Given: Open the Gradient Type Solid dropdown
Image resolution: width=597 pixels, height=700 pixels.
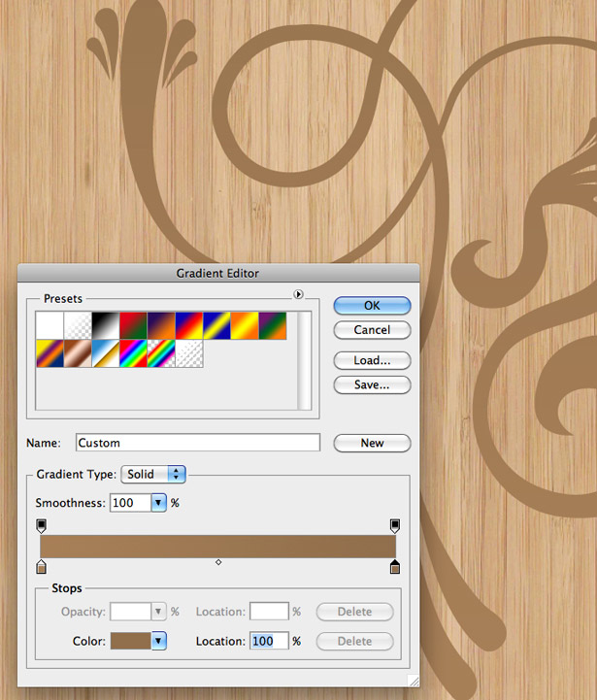Looking at the screenshot, I should tap(153, 474).
